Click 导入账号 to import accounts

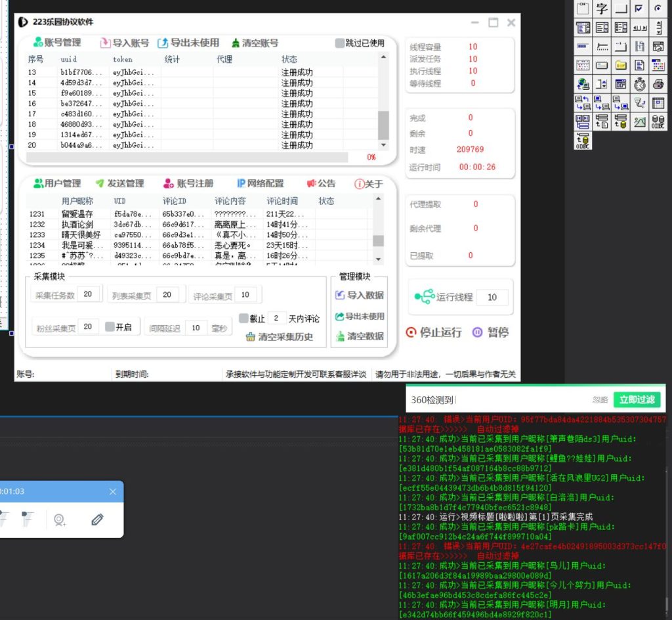tap(124, 43)
